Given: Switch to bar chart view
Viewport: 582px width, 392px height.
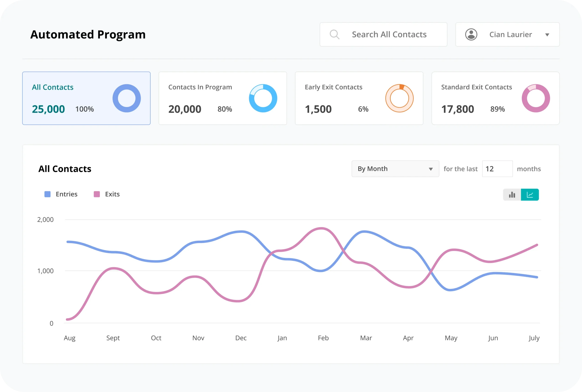Looking at the screenshot, I should [512, 195].
